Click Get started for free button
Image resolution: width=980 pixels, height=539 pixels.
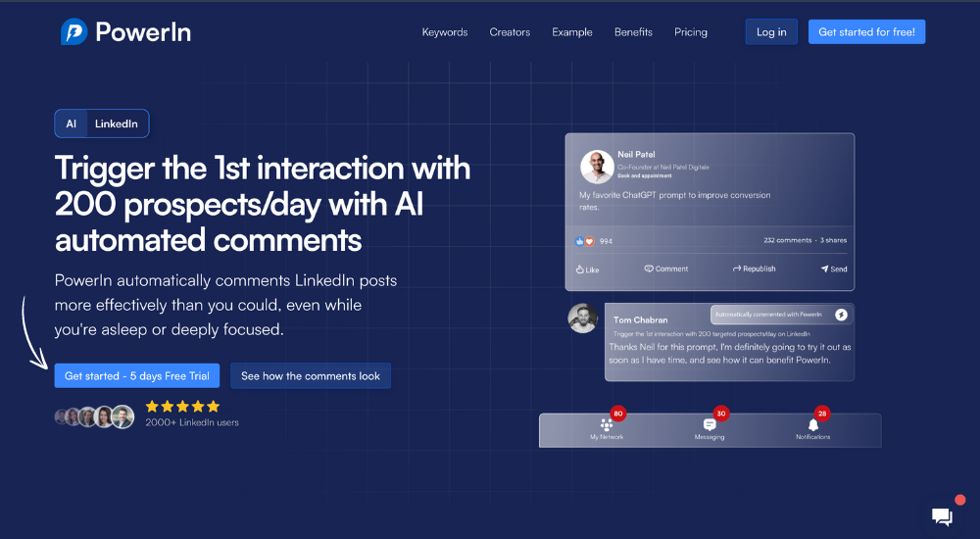(867, 32)
